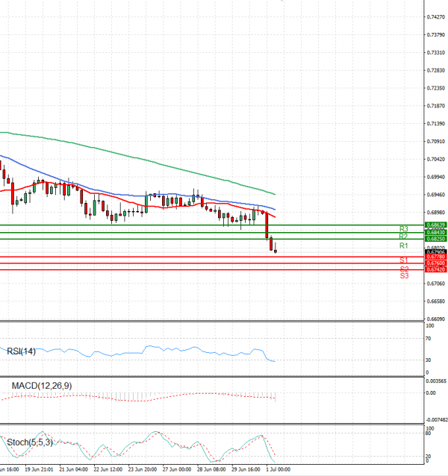Click the 0.74270 price axis value
Screen dimensions: 448x476
tap(436, 17)
